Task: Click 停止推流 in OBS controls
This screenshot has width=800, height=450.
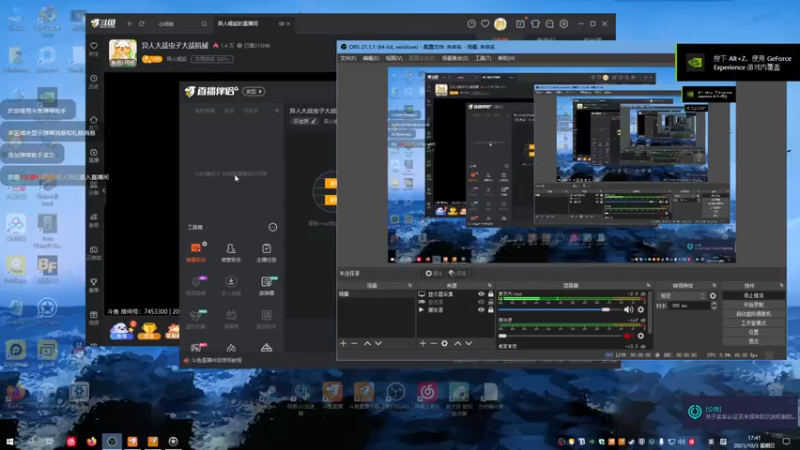Action: pos(754,295)
